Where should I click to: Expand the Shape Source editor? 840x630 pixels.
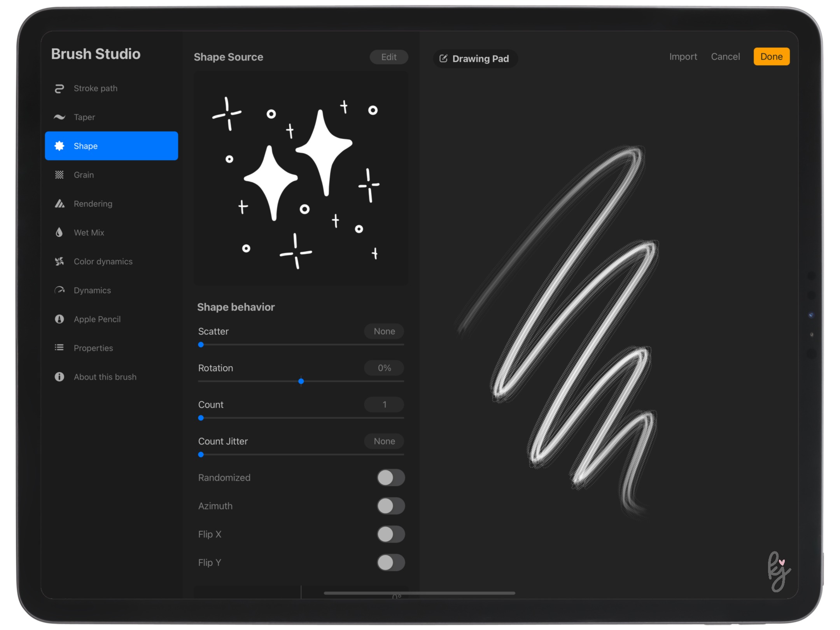click(388, 57)
